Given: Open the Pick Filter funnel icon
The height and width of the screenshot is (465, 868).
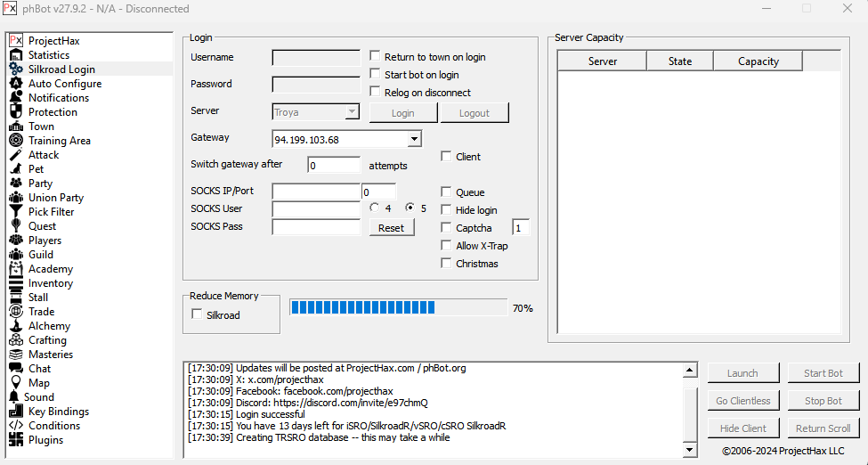Looking at the screenshot, I should tap(15, 212).
